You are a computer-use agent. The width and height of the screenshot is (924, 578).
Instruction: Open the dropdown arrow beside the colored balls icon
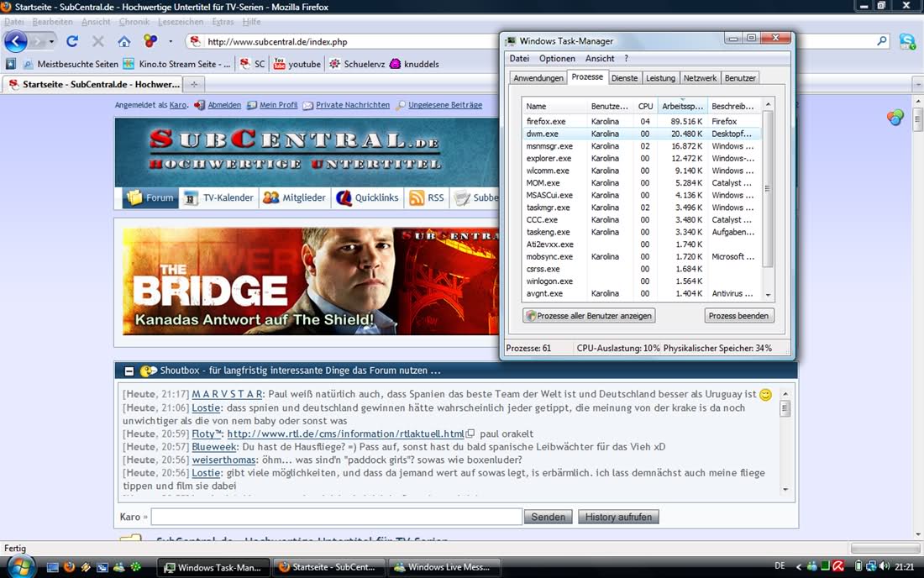pos(171,41)
